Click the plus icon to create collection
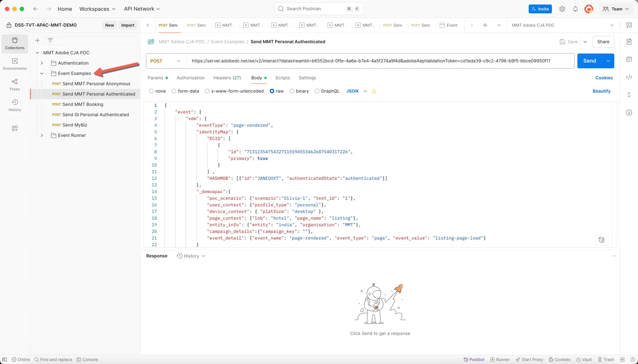Screen dimensions: 638x364 [37, 40]
